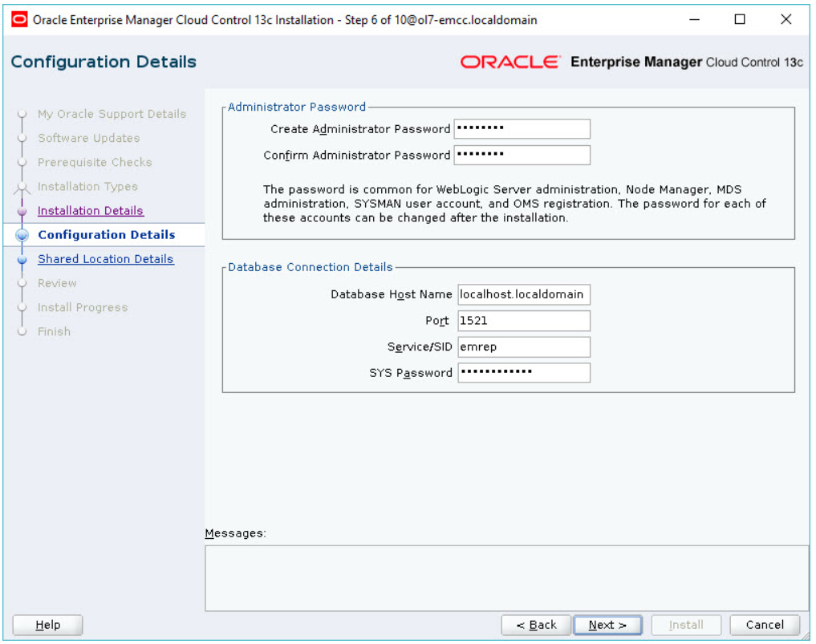Click the Software Updates step label
This screenshot has width=816, height=644.
(x=89, y=138)
